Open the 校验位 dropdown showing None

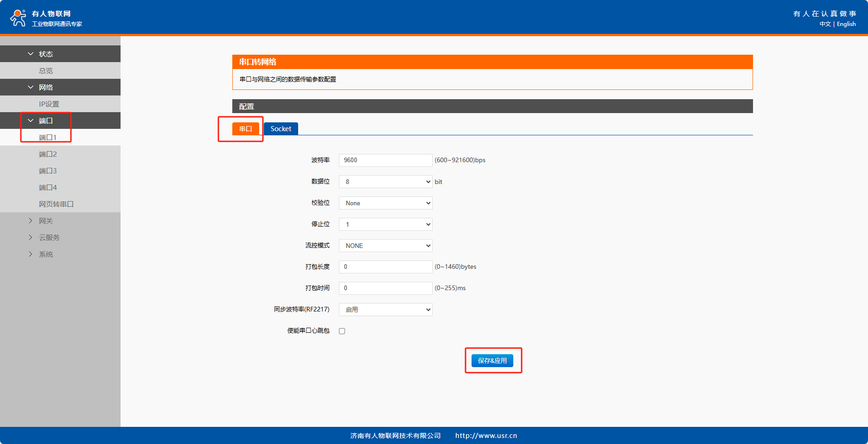coord(385,203)
